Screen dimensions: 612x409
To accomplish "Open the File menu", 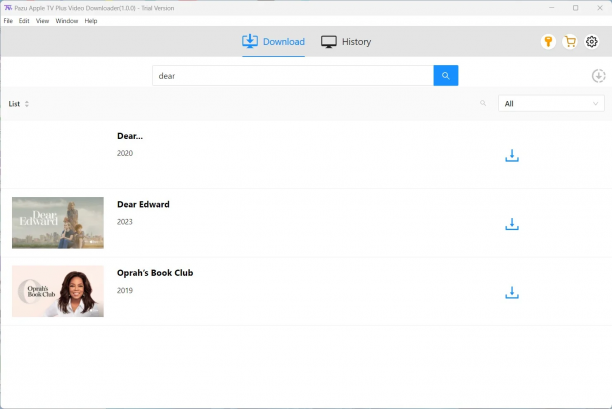I will coord(8,21).
